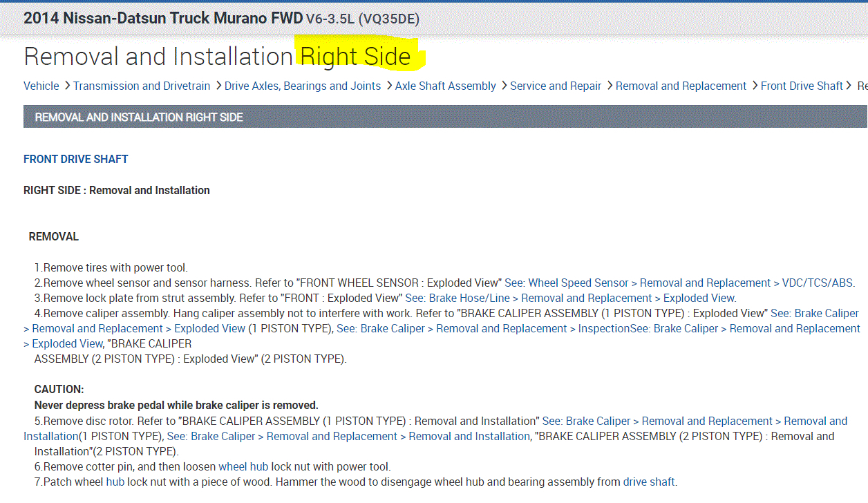Click Removal and Replacement in breadcrumb trail
868x503 pixels.
tap(681, 86)
